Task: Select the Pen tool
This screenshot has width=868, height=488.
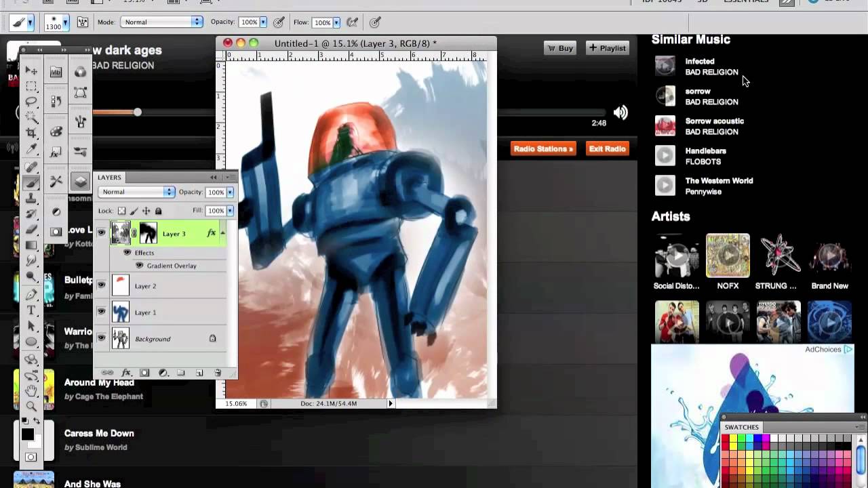Action: 31,295
